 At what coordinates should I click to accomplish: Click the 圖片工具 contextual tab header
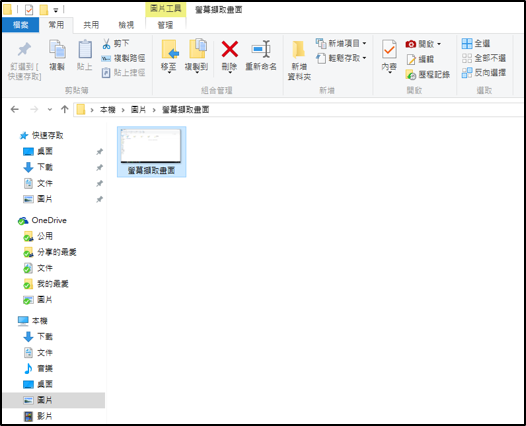(165, 9)
